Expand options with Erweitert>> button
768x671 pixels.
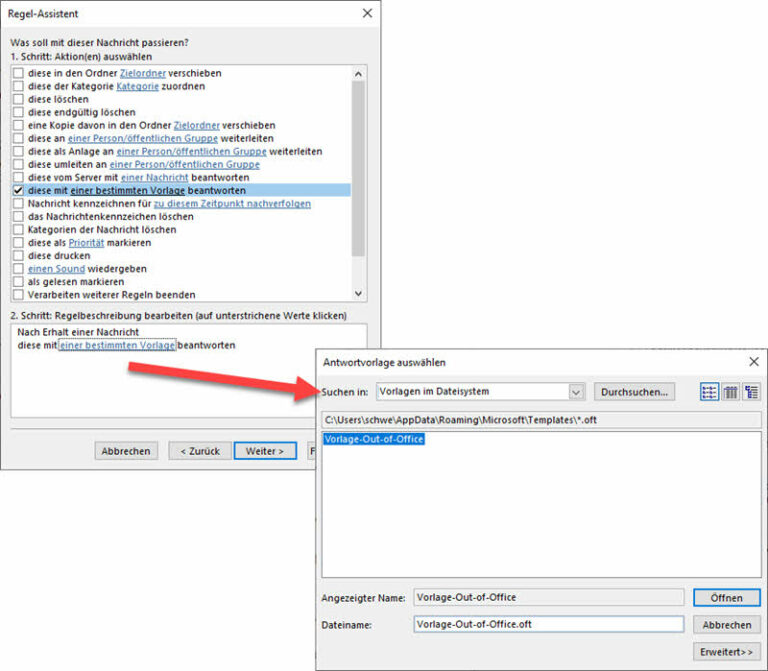tap(726, 651)
